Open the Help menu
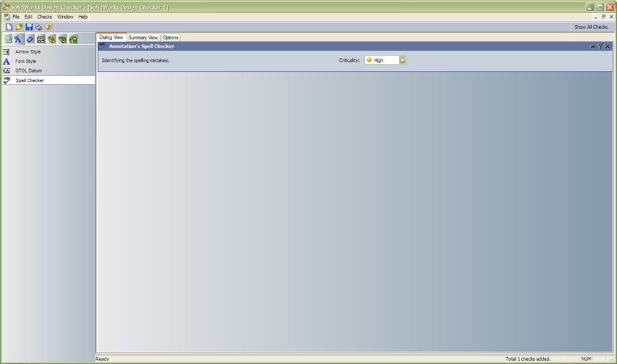The height and width of the screenshot is (364, 617). click(83, 17)
